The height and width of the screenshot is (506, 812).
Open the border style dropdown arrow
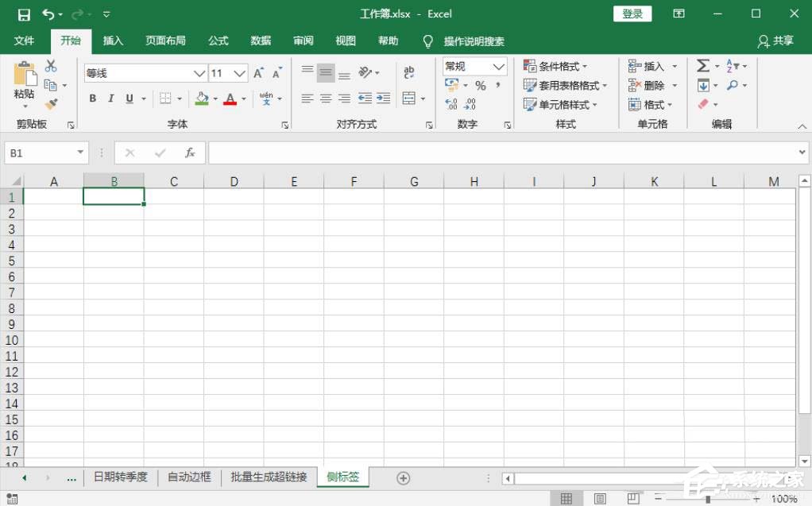point(180,98)
